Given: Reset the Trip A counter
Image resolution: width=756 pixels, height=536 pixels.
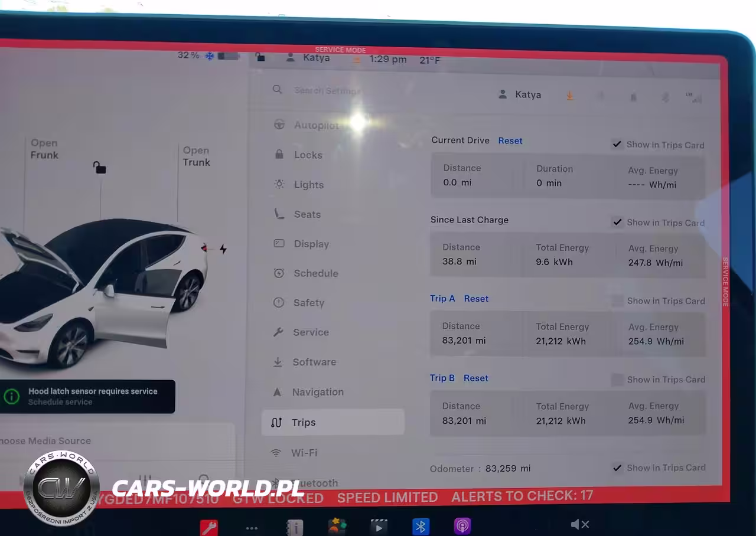Looking at the screenshot, I should pos(476,299).
